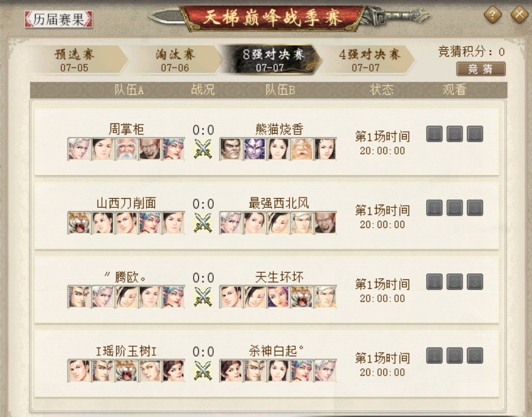The image size is (532, 417).
Task: Select tiger avatar in 山西刀削面 team
Action: [79, 223]
